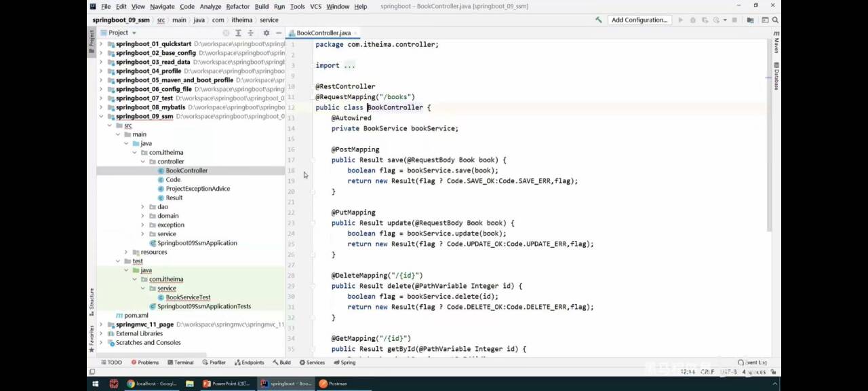Collapse the controller package
Image resolution: width=868 pixels, height=391 pixels.
tap(143, 162)
